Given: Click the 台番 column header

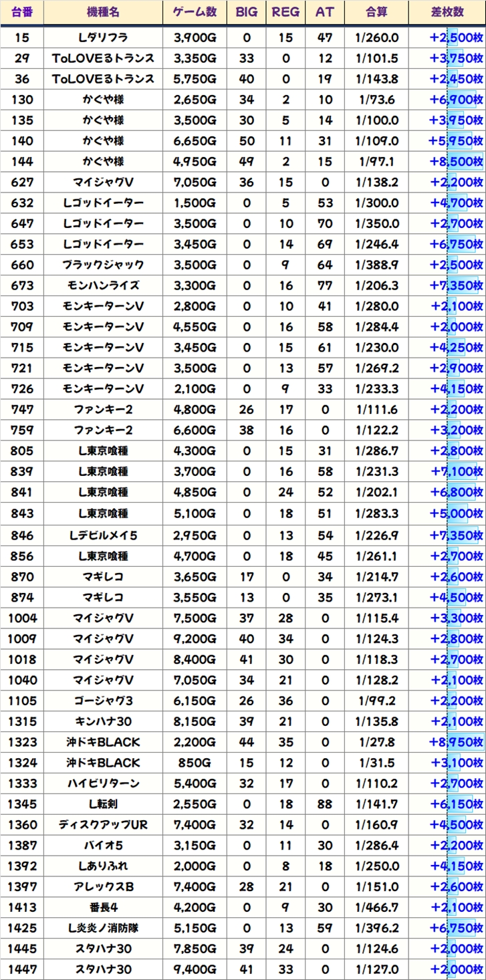Looking at the screenshot, I should [22, 12].
